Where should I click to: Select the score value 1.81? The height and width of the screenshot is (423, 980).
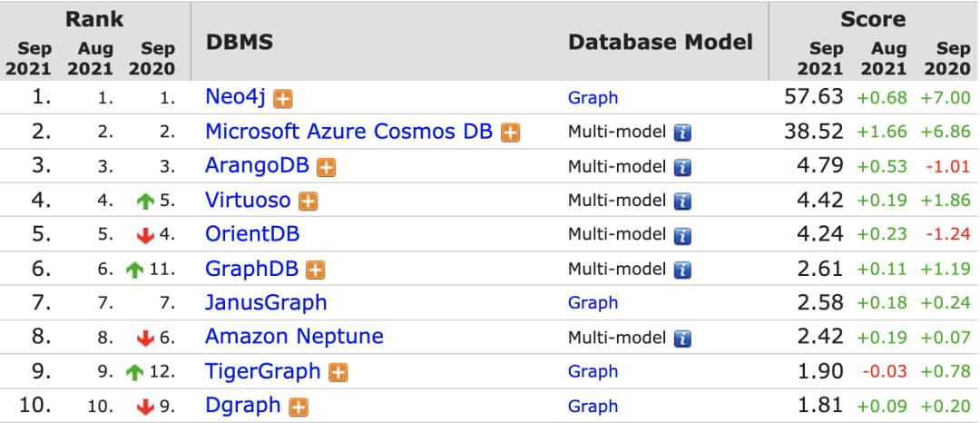click(820, 407)
